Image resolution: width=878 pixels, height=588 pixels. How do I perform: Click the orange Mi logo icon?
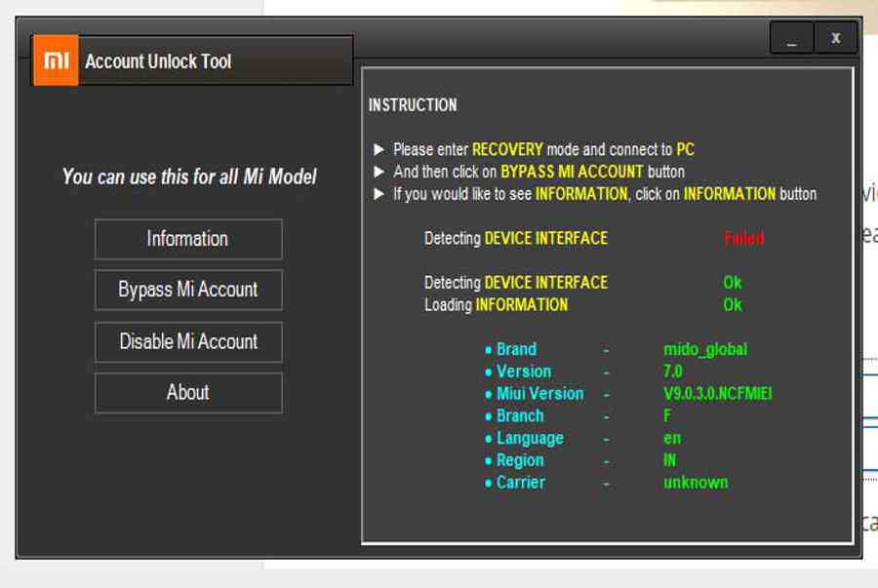tap(56, 61)
